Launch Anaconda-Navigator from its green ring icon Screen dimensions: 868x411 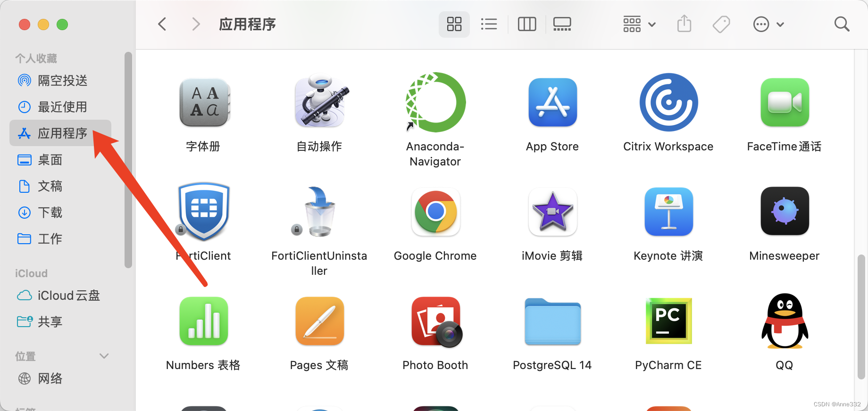[435, 102]
